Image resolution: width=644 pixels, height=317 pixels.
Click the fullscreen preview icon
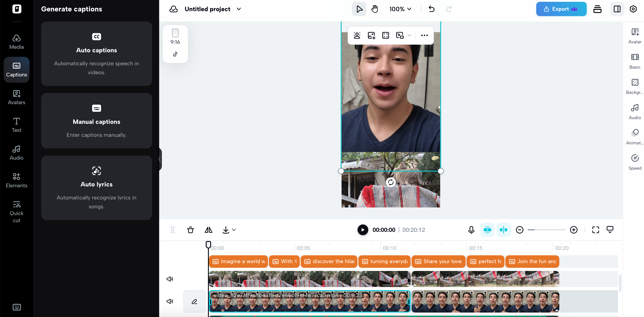(595, 230)
